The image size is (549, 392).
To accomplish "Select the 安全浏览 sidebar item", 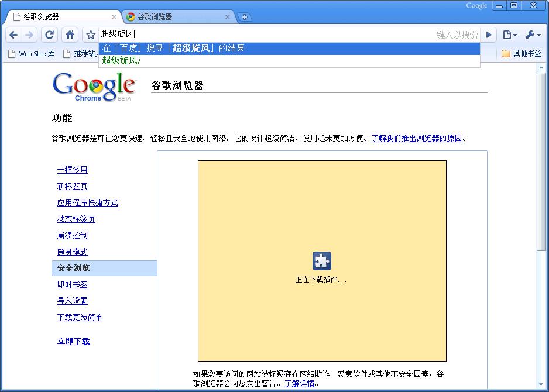I will click(x=104, y=268).
